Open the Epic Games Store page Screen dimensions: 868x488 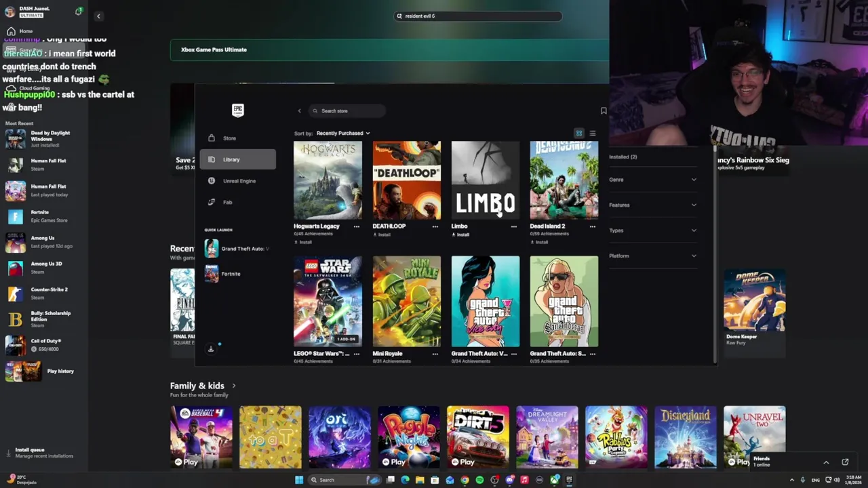(237, 138)
